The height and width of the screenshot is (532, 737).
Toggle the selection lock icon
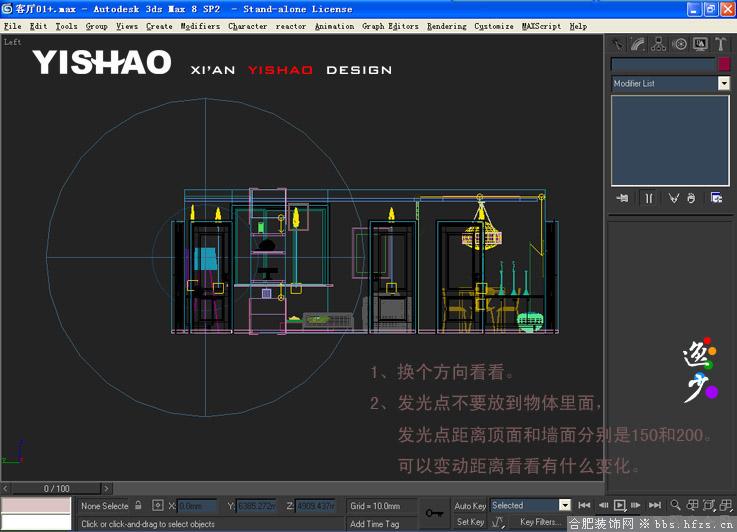point(138,506)
